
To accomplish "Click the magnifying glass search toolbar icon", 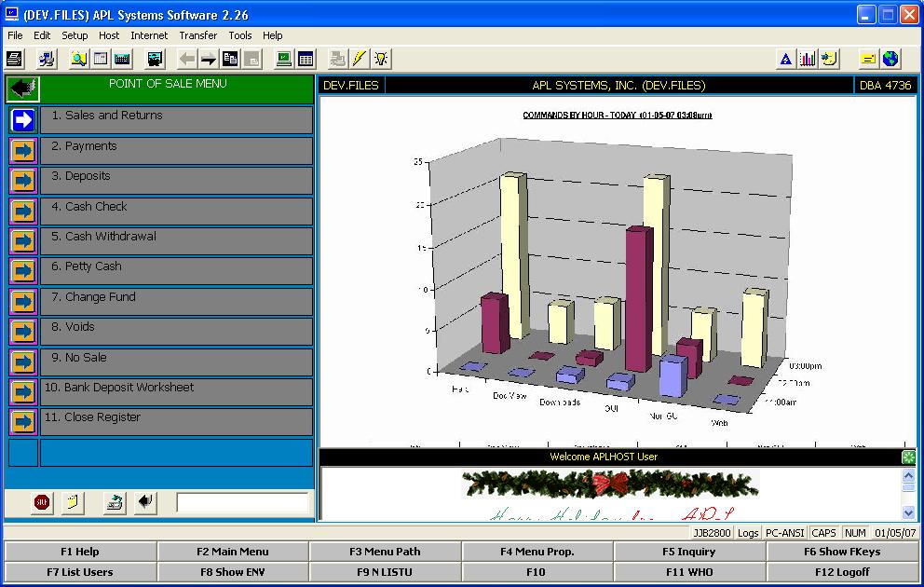I will [78, 59].
